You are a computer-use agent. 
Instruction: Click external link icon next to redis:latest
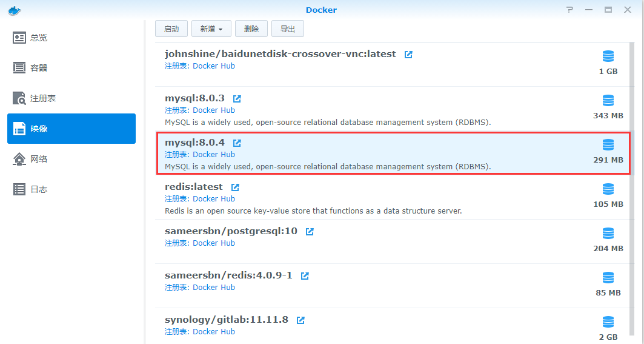(x=235, y=187)
